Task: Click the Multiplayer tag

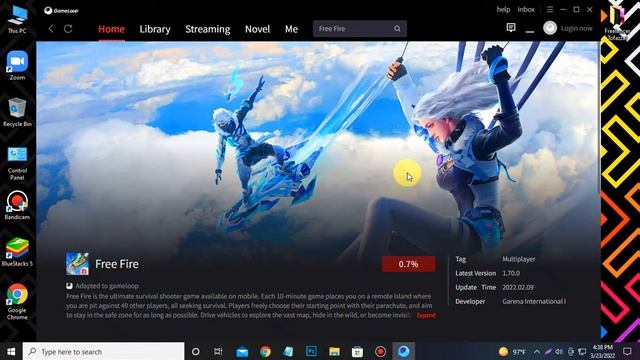Action: pyautogui.click(x=519, y=259)
